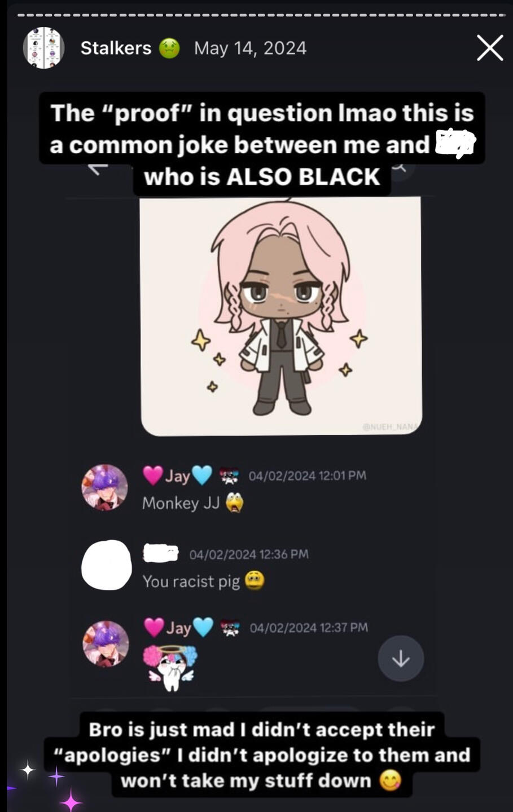The width and height of the screenshot is (513, 812).
Task: Tap the story progress bar at top
Action: [261, 15]
